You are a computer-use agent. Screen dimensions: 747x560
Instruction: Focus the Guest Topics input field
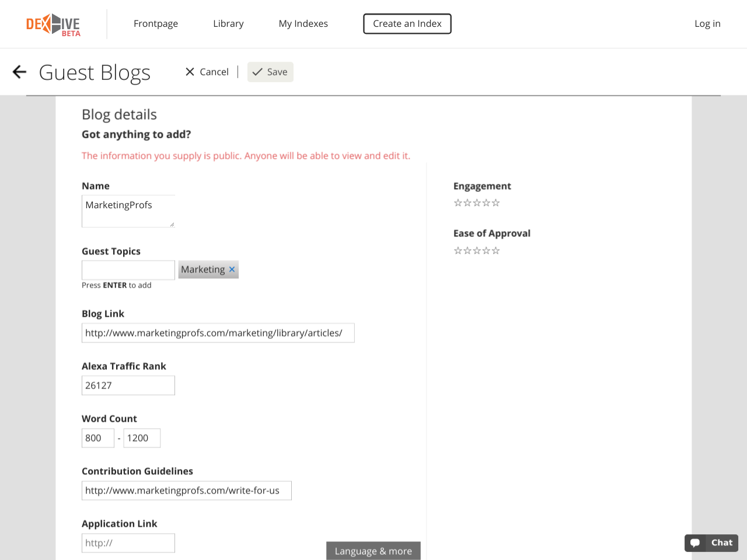[128, 270]
